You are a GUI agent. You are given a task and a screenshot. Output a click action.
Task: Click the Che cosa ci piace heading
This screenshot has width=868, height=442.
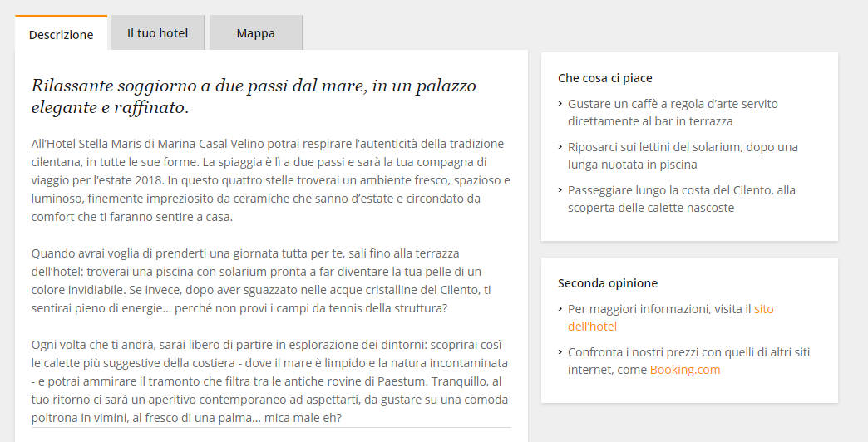[604, 78]
